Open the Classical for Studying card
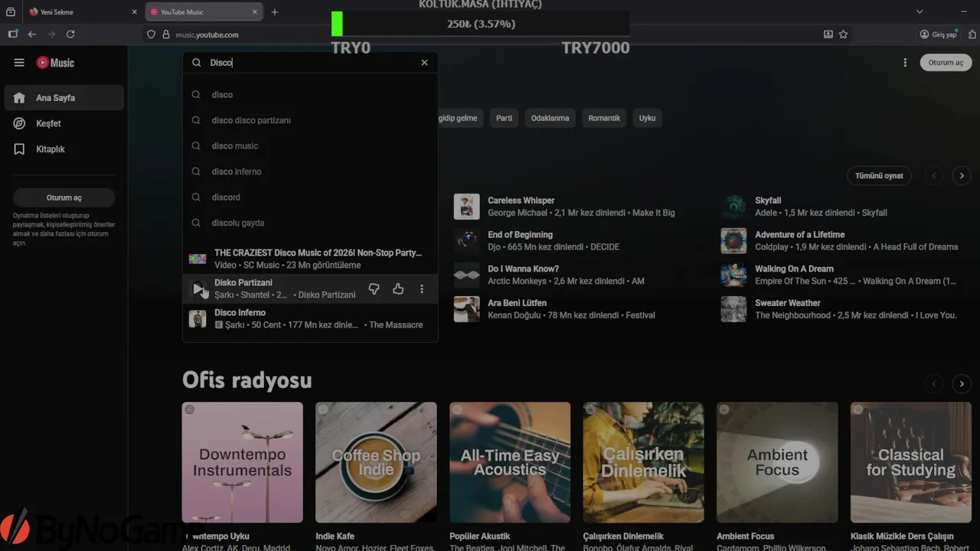The height and width of the screenshot is (551, 980). click(911, 462)
